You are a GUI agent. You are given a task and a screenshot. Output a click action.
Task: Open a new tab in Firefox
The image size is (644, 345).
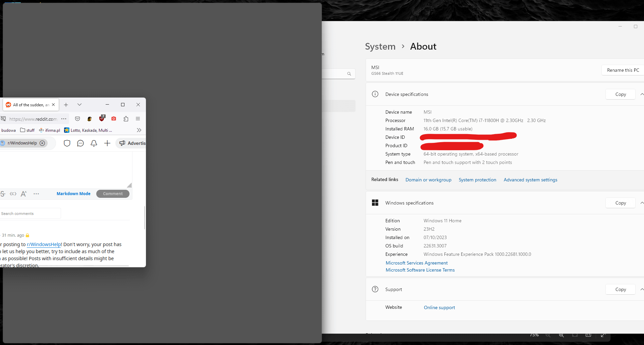pos(66,105)
